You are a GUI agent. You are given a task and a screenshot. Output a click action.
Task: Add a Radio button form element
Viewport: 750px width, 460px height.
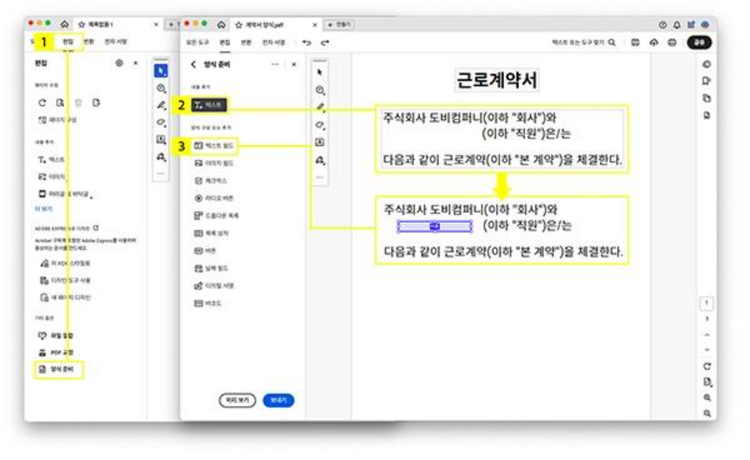[213, 198]
